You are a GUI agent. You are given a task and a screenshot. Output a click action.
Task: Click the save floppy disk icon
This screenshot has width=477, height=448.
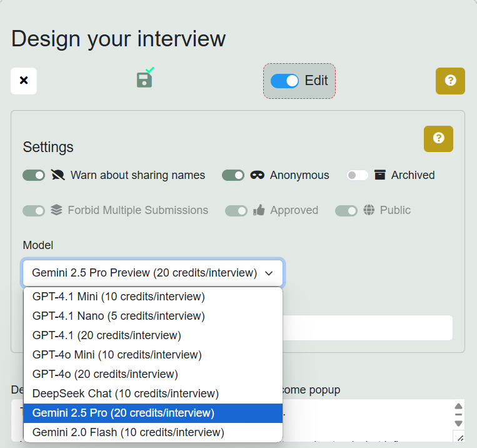(x=144, y=80)
